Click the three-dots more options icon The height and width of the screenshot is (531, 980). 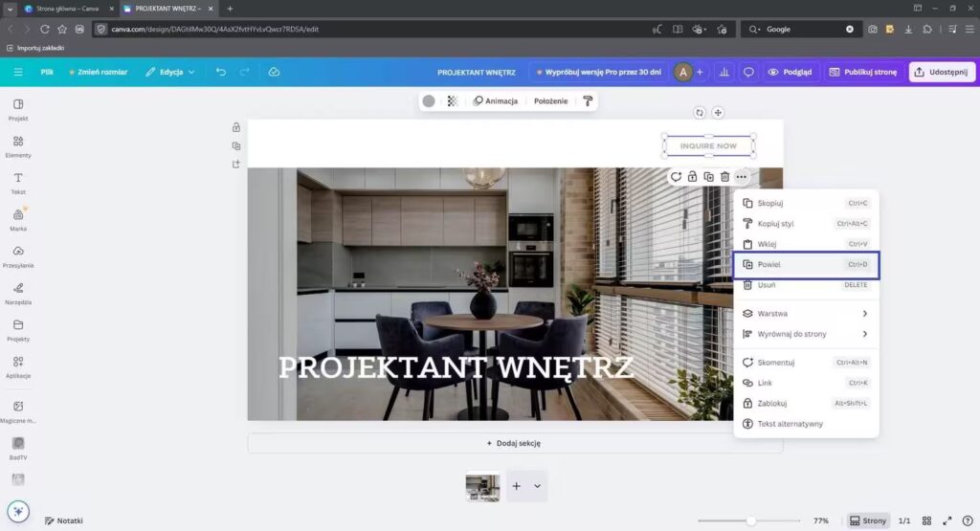(742, 177)
